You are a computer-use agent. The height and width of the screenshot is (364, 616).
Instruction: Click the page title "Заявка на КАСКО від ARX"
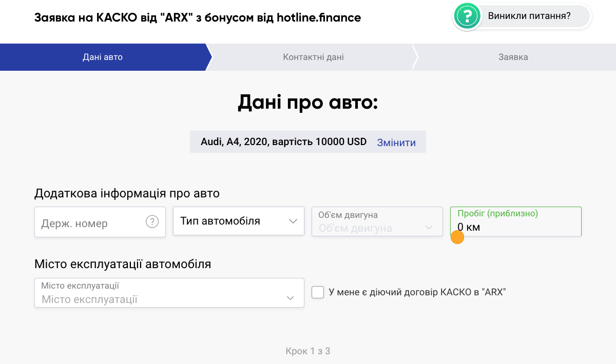coord(198,17)
